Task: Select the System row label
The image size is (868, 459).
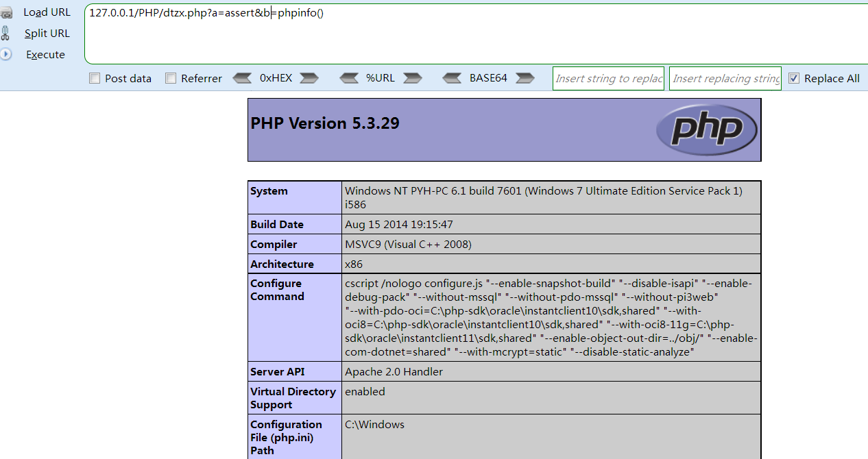Action: [x=295, y=198]
